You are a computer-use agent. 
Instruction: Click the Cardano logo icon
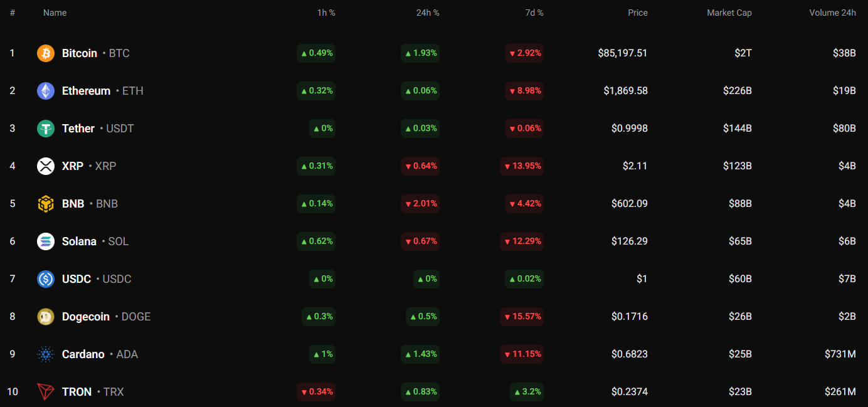point(46,354)
